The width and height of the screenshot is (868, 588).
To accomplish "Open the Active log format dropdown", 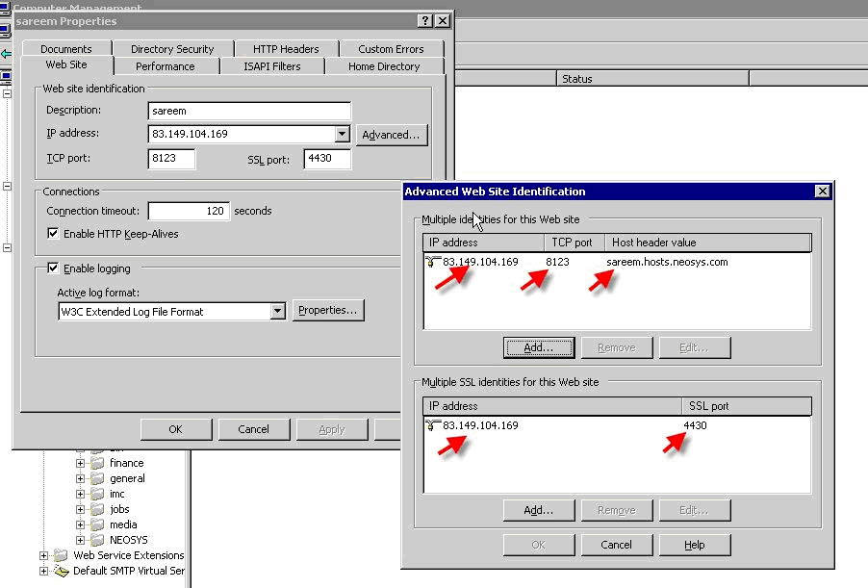I will point(277,311).
